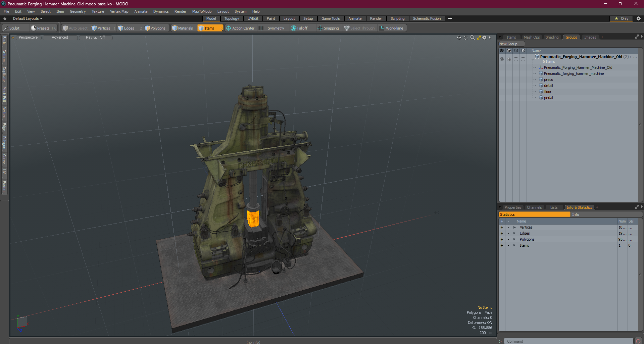Check the first checkbox in the group row
The image size is (644, 344).
tap(516, 59)
